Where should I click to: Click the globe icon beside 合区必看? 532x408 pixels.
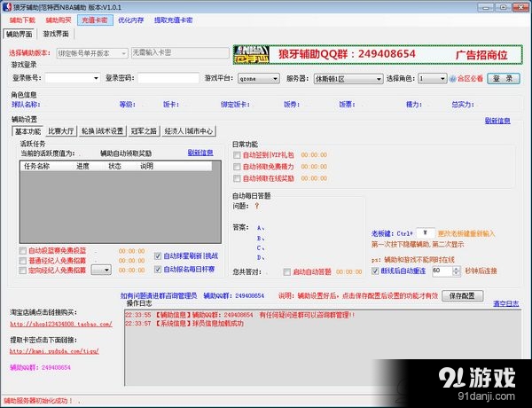tap(452, 79)
